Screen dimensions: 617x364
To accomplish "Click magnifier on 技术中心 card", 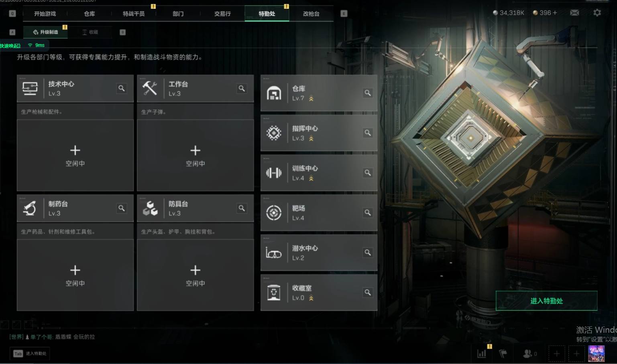I will (x=121, y=88).
